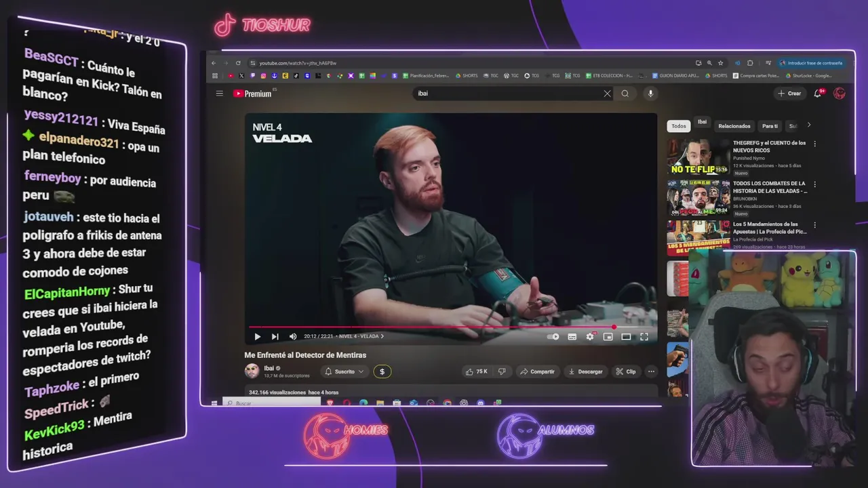Open the Planificación_Febrer bookmark
The width and height of the screenshot is (868, 488).
point(426,76)
